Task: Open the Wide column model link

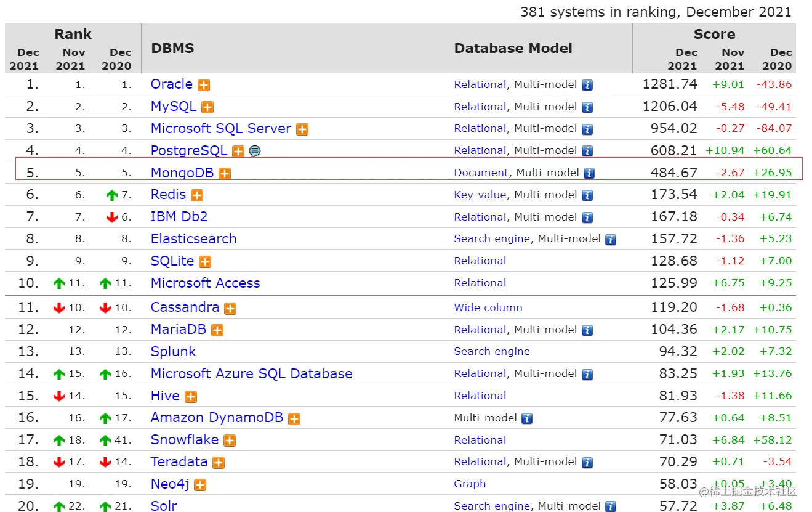Action: (x=488, y=307)
